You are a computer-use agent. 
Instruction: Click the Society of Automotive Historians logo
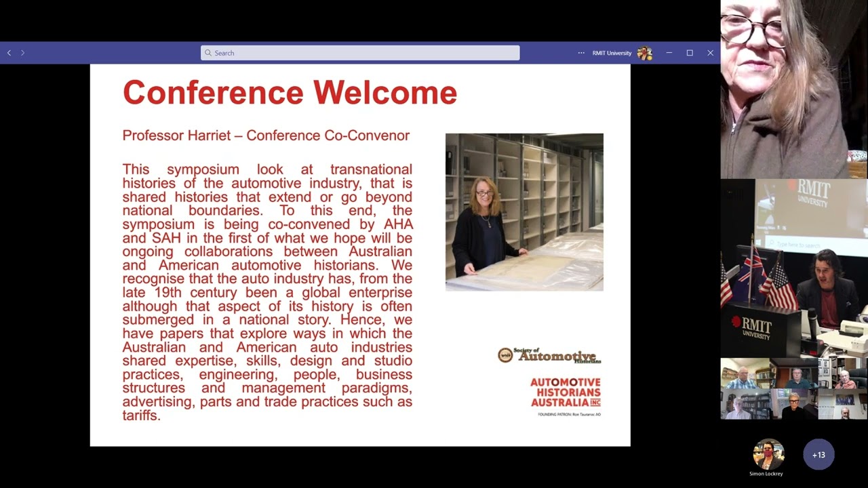click(549, 355)
